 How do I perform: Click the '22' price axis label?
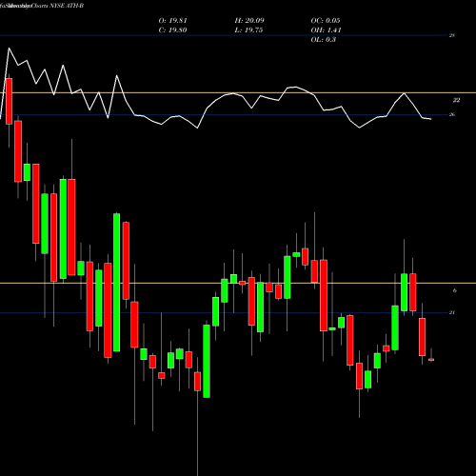click(x=456, y=100)
